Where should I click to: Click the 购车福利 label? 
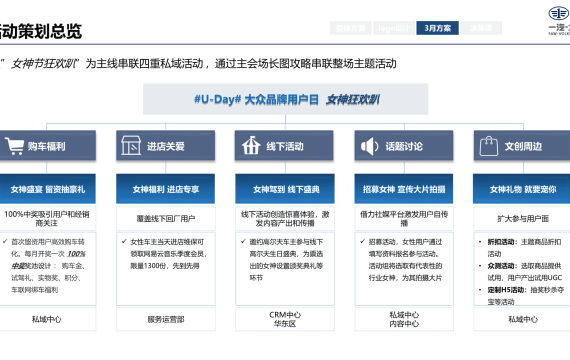47,147
